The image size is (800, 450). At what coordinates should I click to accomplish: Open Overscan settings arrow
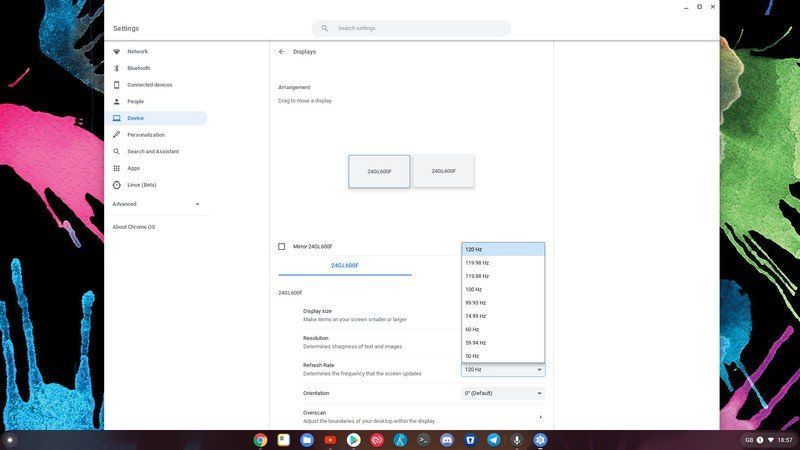[x=540, y=417]
